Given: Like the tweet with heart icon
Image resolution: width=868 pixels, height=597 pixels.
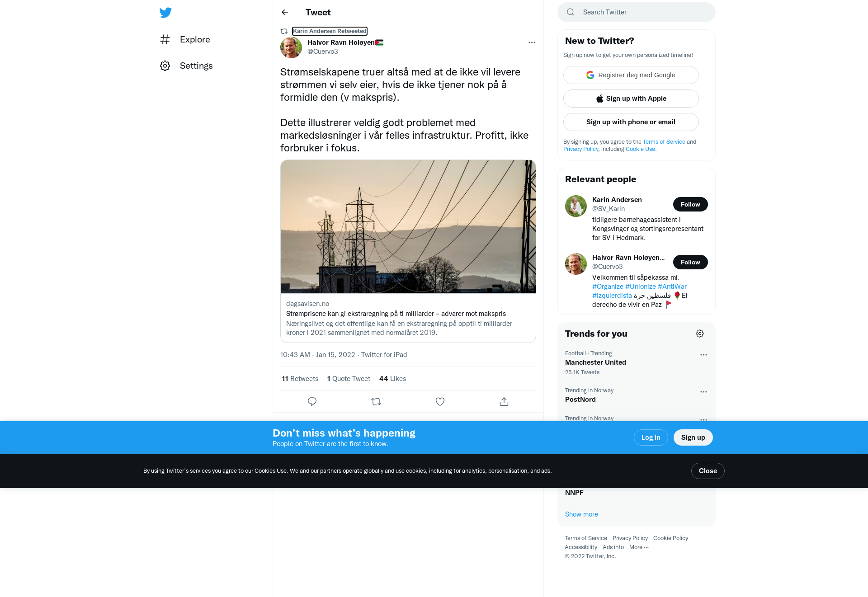Looking at the screenshot, I should (440, 401).
